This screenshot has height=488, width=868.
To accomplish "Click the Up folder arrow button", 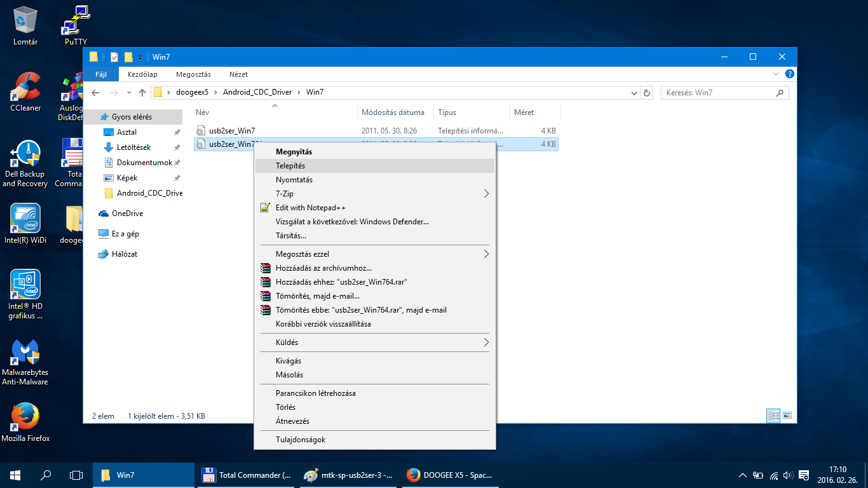I will point(142,93).
